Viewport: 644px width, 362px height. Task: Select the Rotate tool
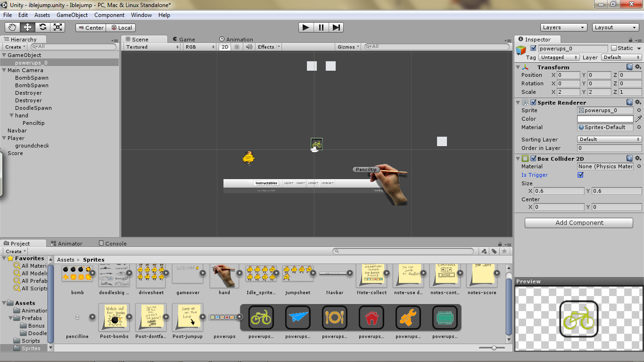(x=42, y=27)
